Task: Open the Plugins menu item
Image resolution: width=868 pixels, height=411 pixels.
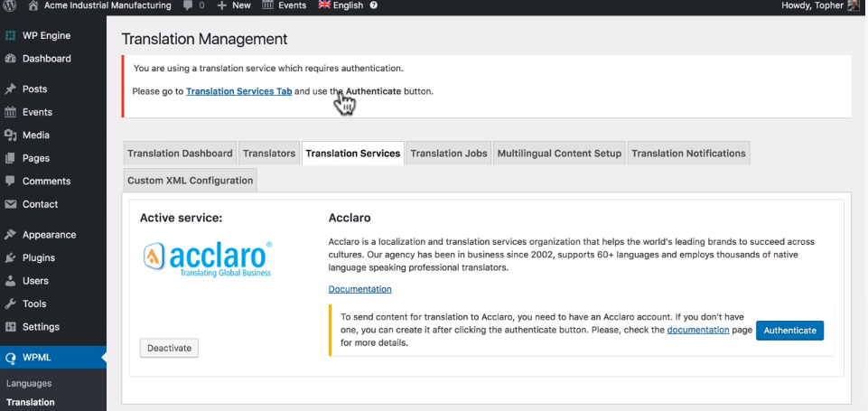Action: pos(39,258)
